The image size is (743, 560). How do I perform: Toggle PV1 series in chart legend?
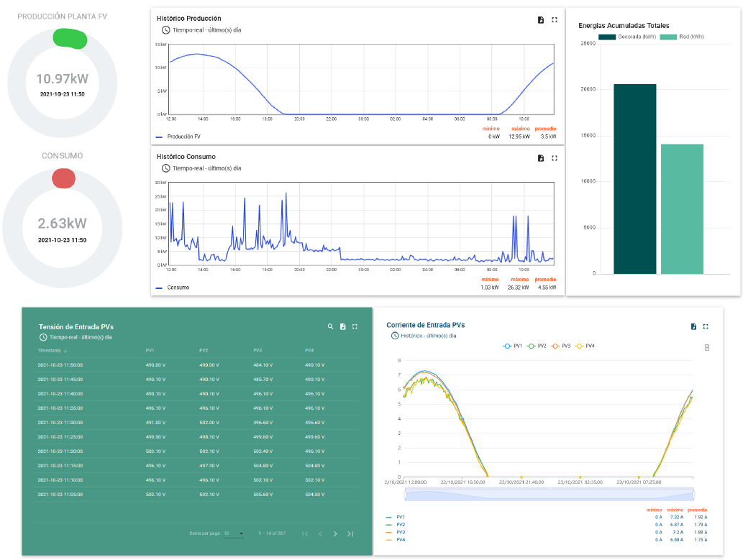[511, 346]
